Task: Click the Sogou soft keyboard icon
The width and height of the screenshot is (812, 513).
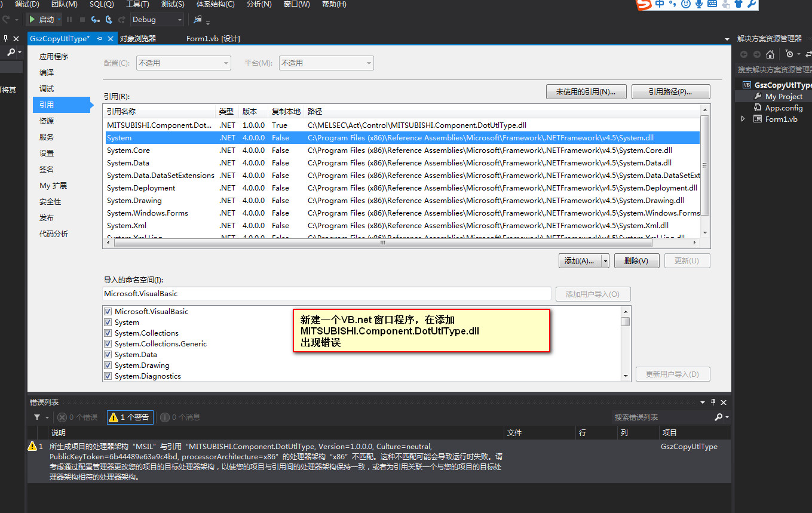Action: coord(712,4)
